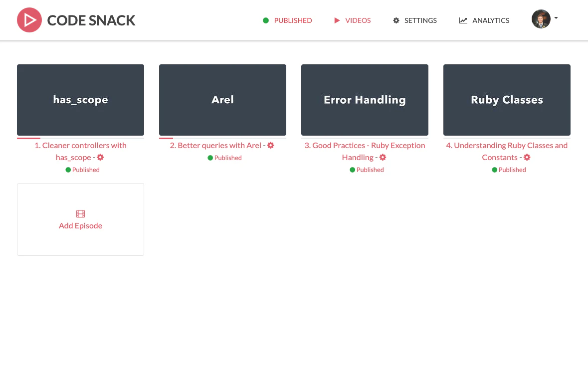Select the play icon beside VIDEOS
Screen dimensions: 588x383
[x=337, y=20]
